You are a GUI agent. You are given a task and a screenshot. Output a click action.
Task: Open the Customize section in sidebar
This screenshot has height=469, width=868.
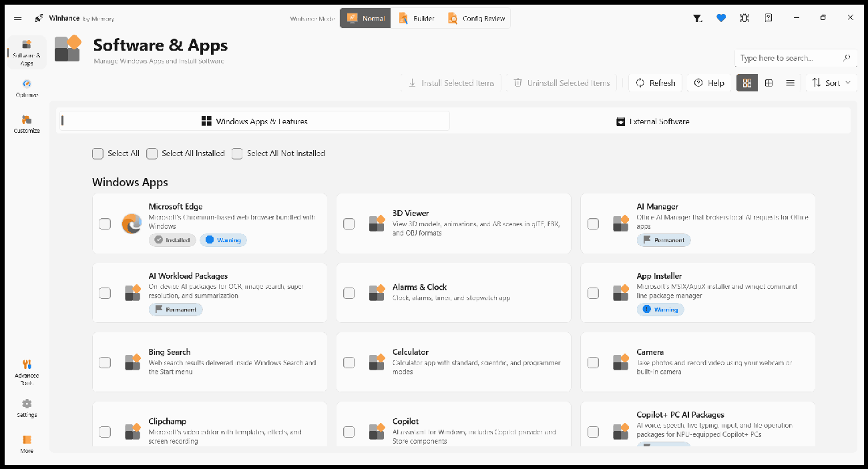27,124
